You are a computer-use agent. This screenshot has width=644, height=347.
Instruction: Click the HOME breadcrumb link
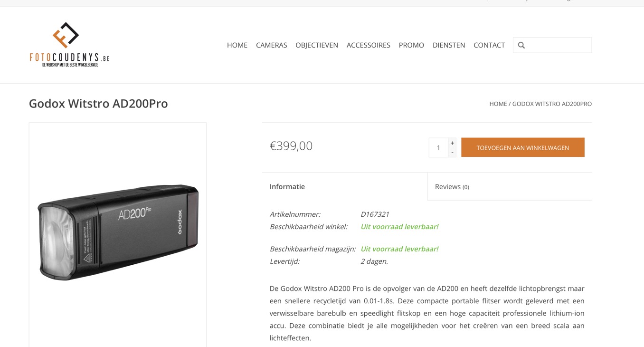pos(498,104)
